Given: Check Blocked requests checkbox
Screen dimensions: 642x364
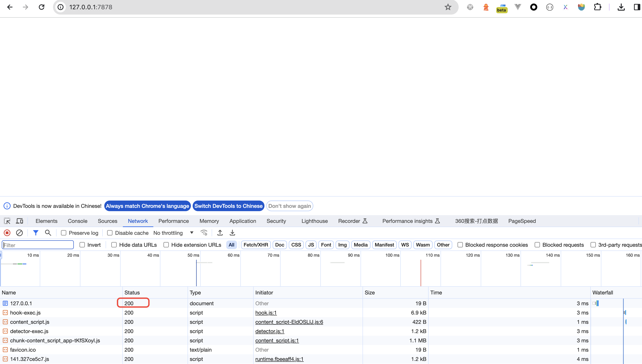Looking at the screenshot, I should (x=537, y=245).
